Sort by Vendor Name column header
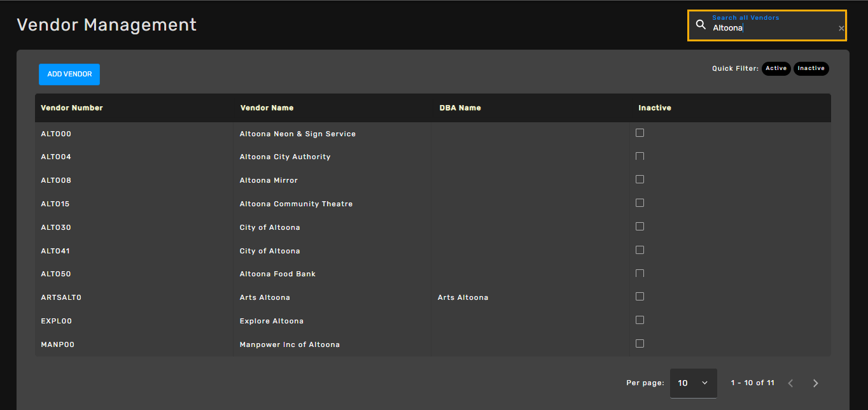The width and height of the screenshot is (868, 410). click(267, 108)
